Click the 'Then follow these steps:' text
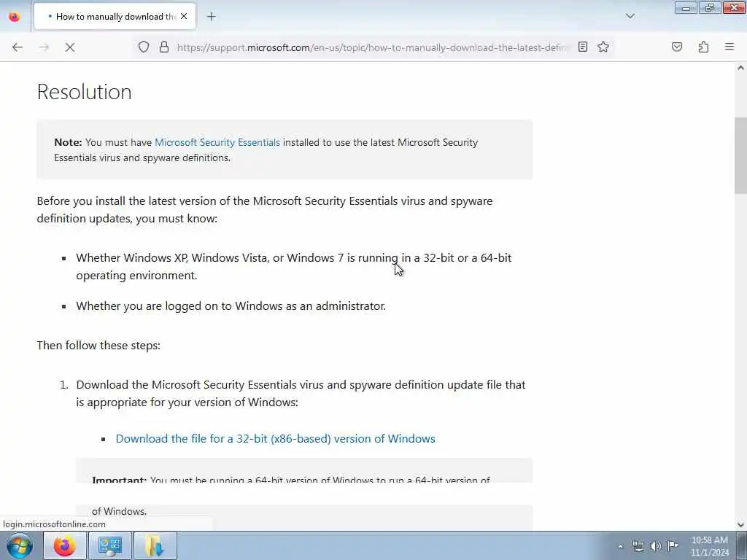 pos(98,345)
